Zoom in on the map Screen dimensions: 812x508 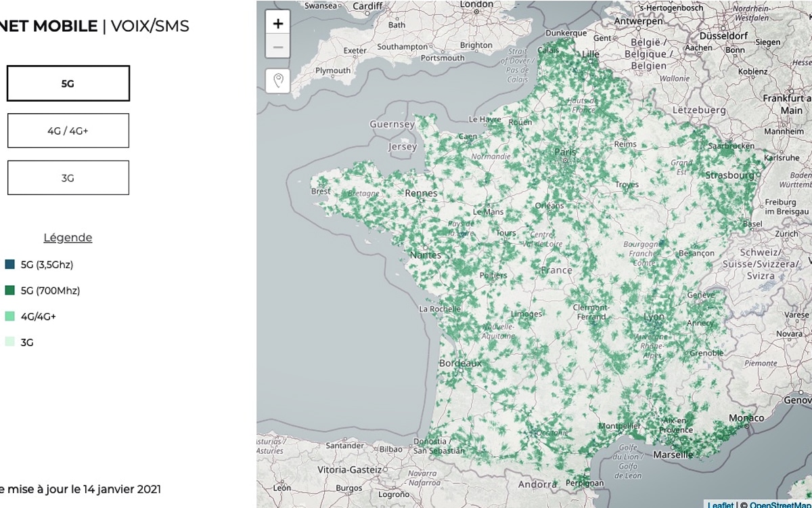click(277, 22)
